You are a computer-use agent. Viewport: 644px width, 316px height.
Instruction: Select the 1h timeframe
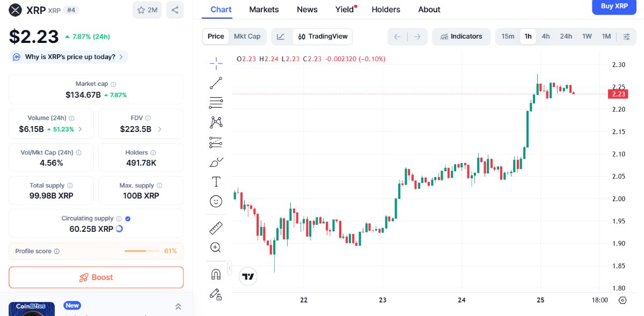(x=528, y=36)
